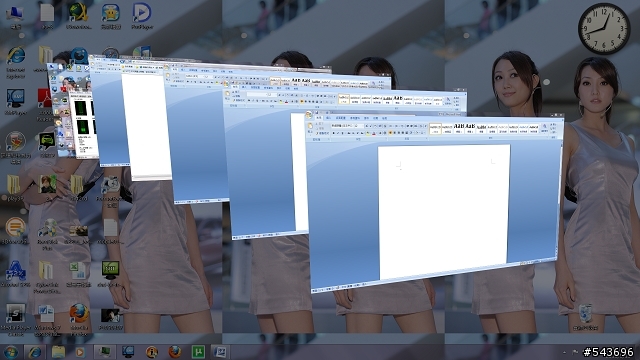Click the analog clock gadget
This screenshot has height=360, width=640.
coord(604,29)
